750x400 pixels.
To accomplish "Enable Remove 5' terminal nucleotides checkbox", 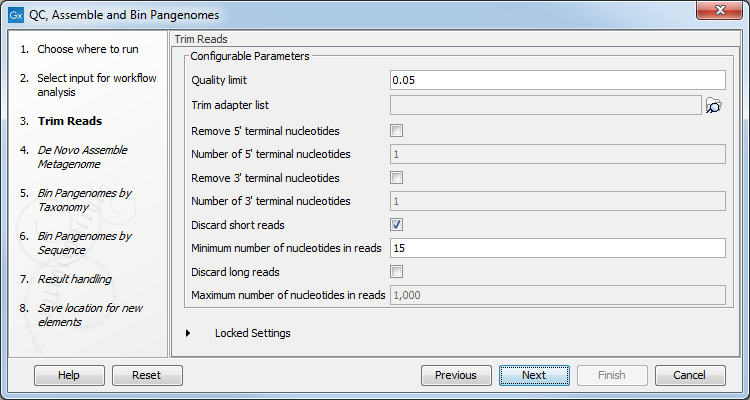I will point(397,130).
